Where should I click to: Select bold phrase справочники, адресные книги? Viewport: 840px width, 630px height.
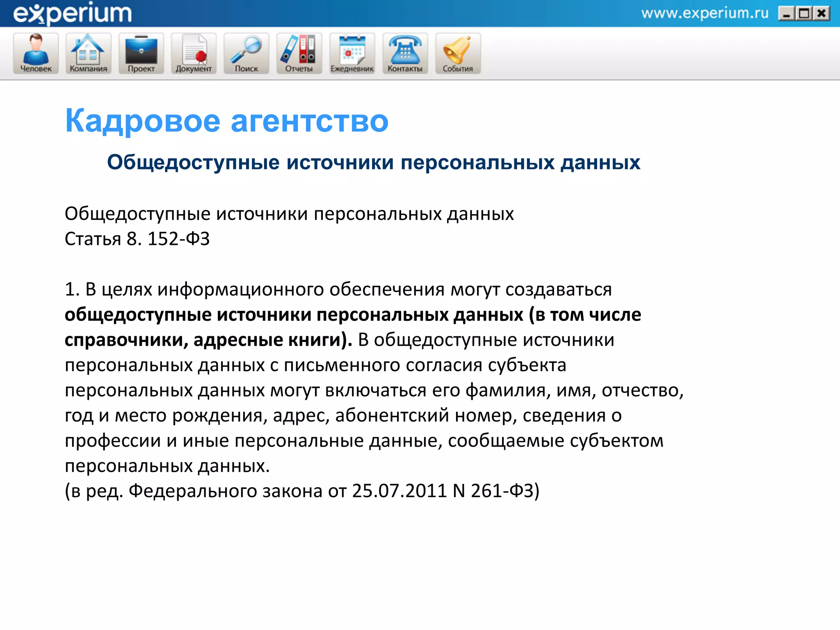203,340
